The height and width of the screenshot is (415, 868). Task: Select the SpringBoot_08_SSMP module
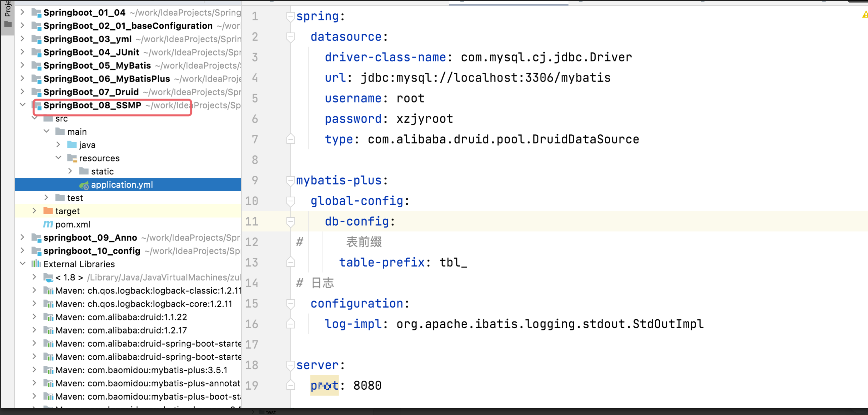click(x=92, y=105)
